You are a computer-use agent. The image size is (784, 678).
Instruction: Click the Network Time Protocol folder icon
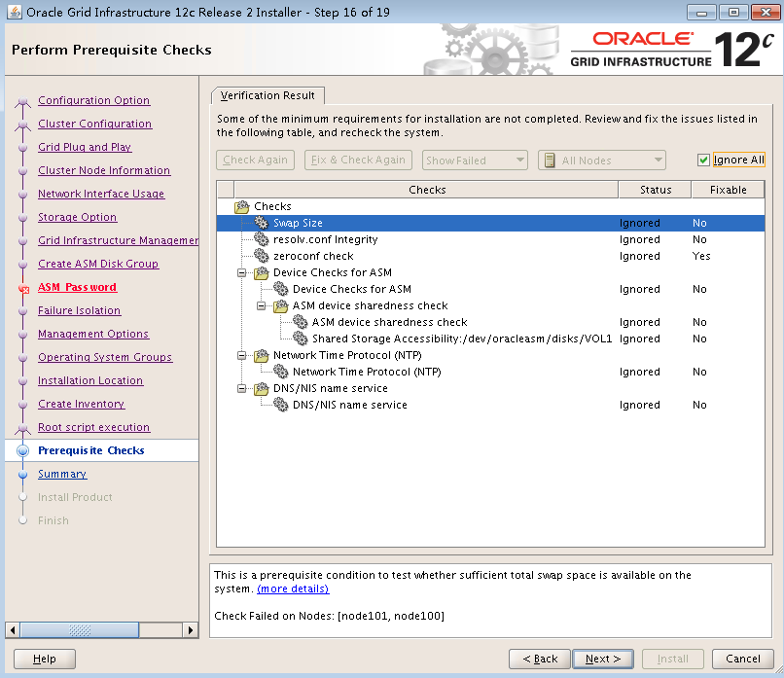click(x=261, y=355)
